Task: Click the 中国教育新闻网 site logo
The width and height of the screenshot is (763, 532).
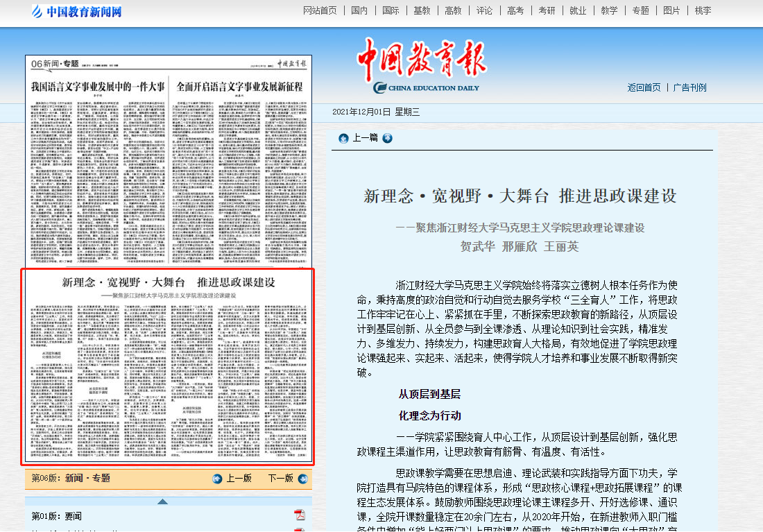Action: (x=76, y=11)
